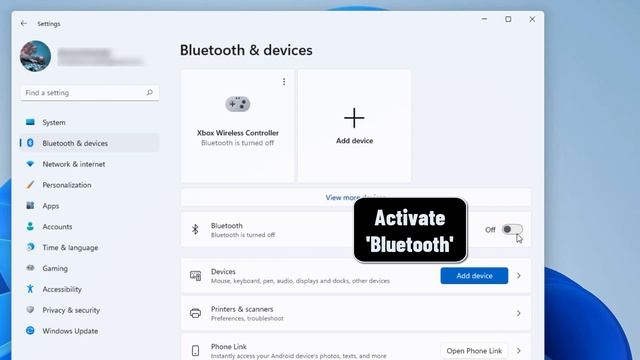Open the System settings category

[x=89, y=122]
